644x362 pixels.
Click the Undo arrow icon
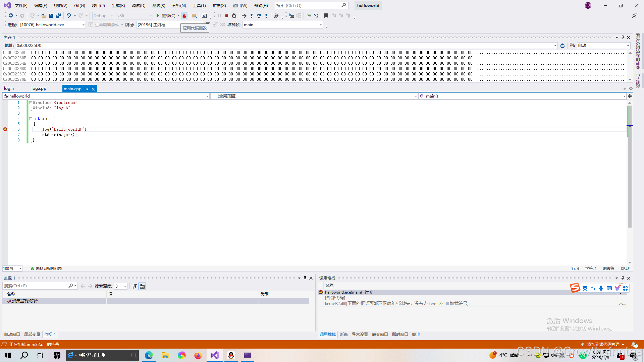coord(68,16)
